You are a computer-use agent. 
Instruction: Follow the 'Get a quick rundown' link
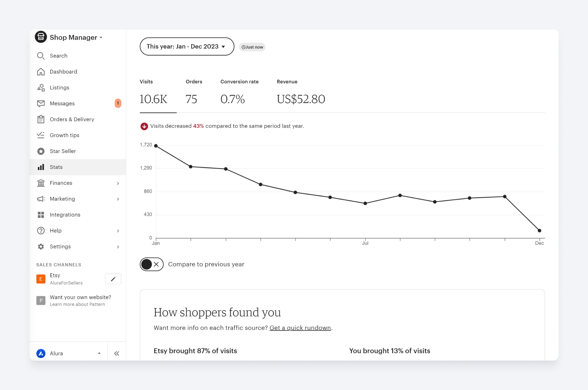[x=300, y=328]
